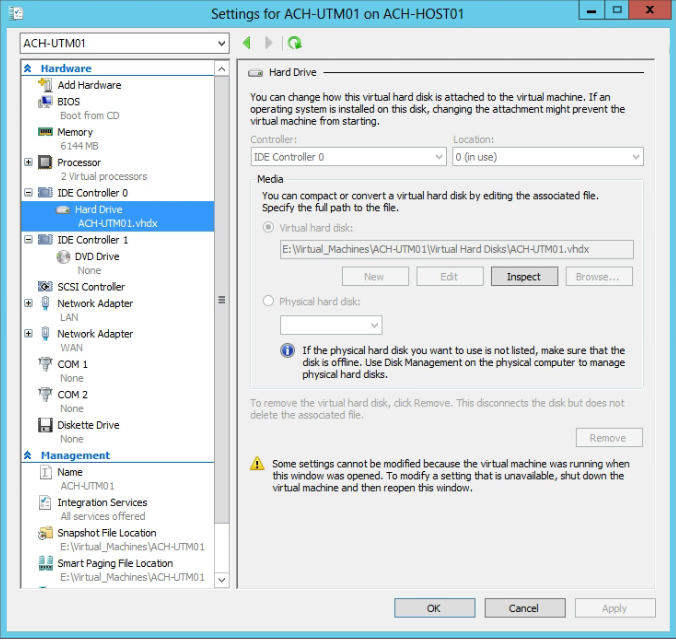Click the Remove button
Viewport: 676px width, 640px height.
[609, 438]
